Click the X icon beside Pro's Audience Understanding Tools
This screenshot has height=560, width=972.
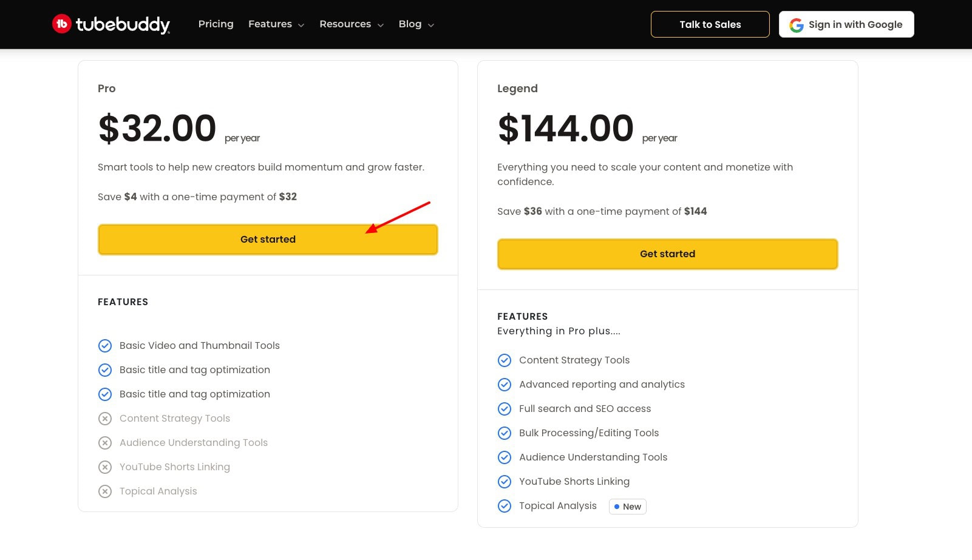[x=105, y=443]
